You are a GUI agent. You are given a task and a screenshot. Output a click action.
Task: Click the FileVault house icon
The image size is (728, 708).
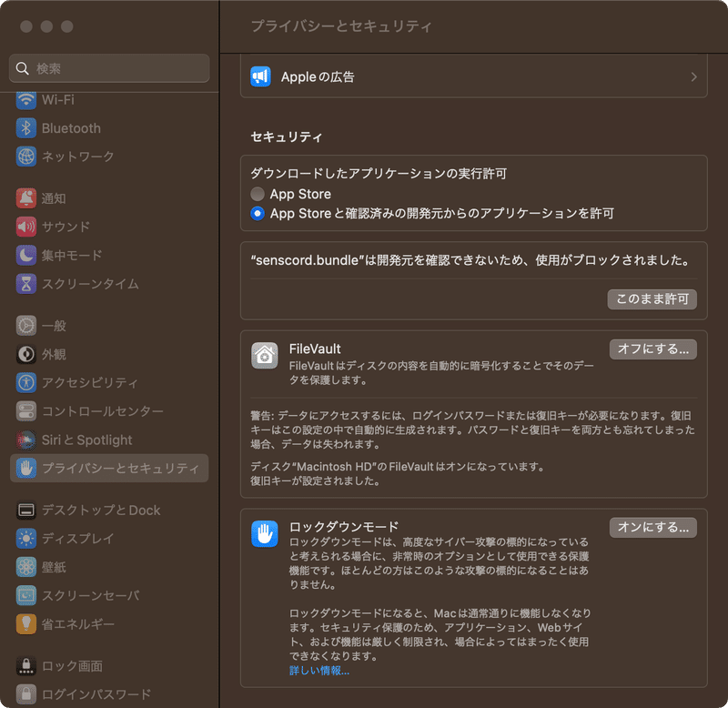pyautogui.click(x=265, y=356)
